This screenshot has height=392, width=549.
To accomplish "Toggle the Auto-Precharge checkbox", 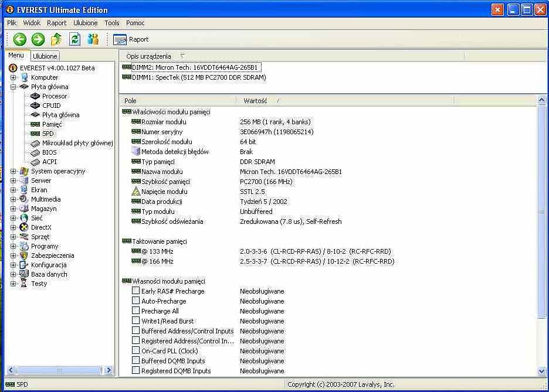I will 135,301.
